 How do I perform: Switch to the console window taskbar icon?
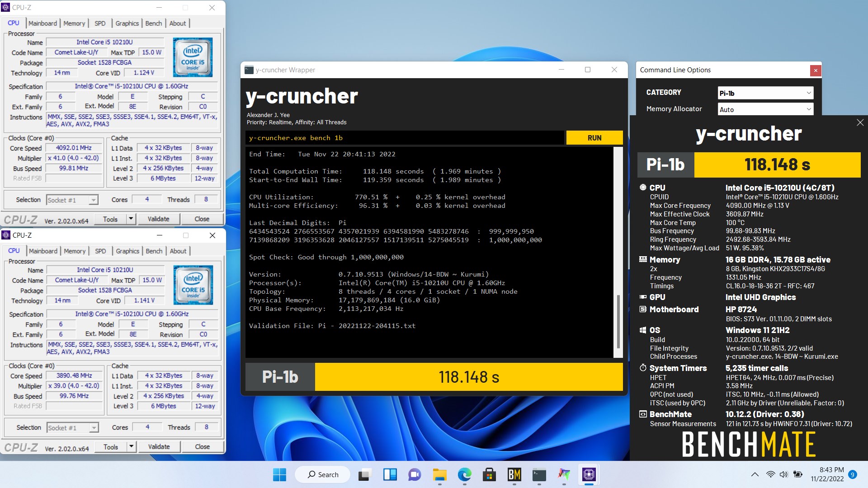[539, 474]
